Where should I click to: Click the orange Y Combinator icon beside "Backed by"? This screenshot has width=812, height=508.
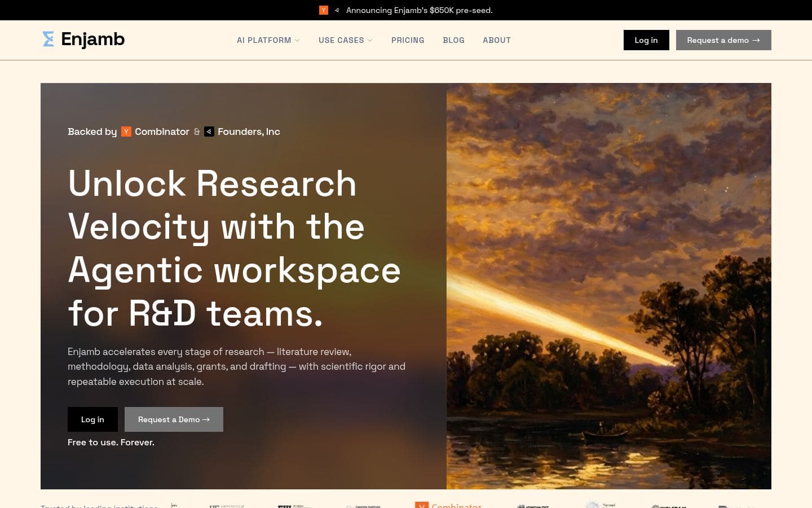point(126,132)
